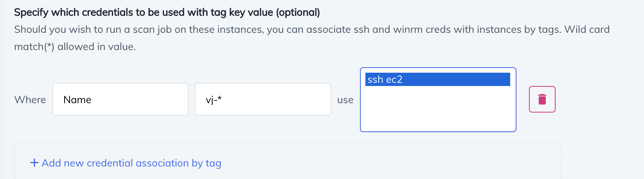Focus the tag value field containing 'vj-*'
644x179 pixels.
click(x=263, y=100)
